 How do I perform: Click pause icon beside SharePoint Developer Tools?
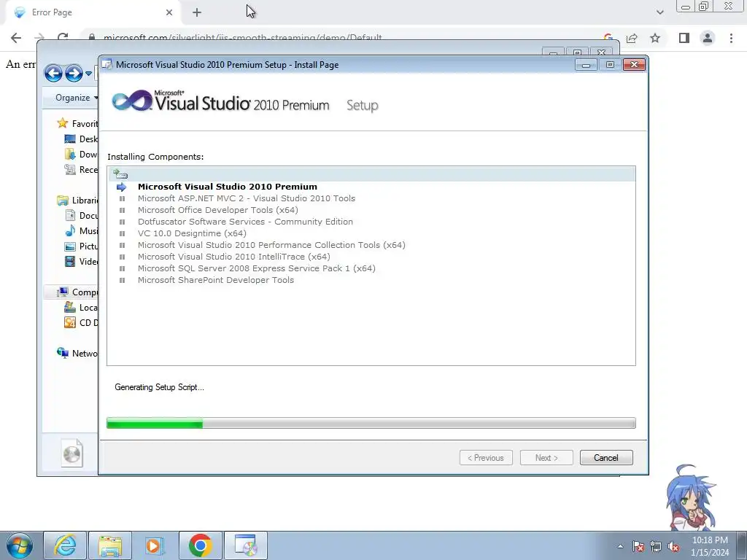tap(122, 280)
